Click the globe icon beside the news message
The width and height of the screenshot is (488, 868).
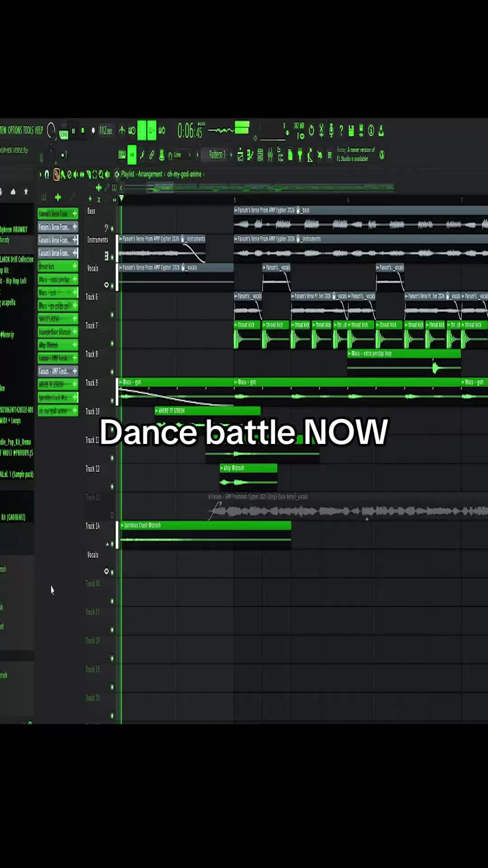(382, 155)
